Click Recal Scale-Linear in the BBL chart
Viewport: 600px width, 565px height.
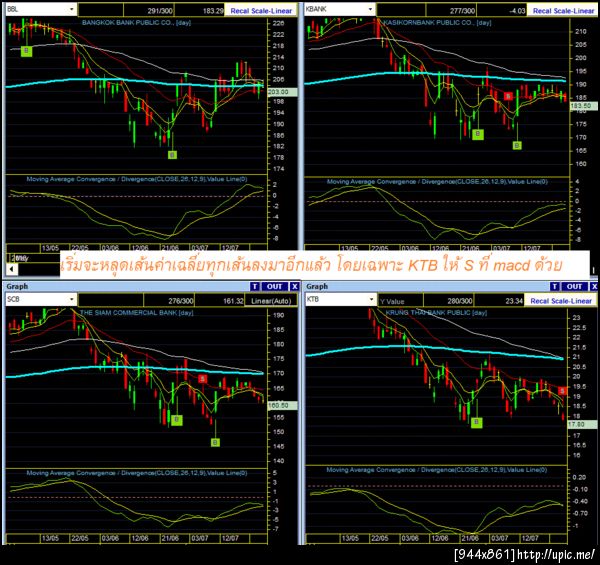tap(261, 11)
